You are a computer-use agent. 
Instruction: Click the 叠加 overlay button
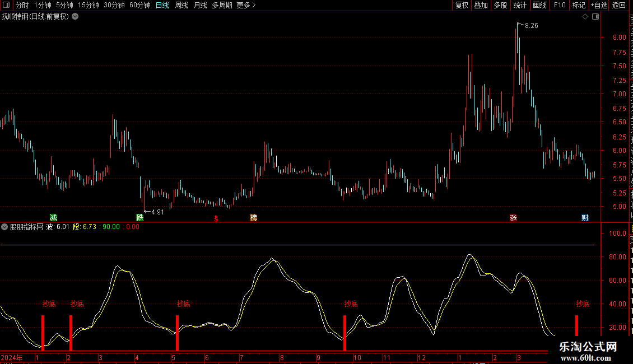(x=481, y=5)
